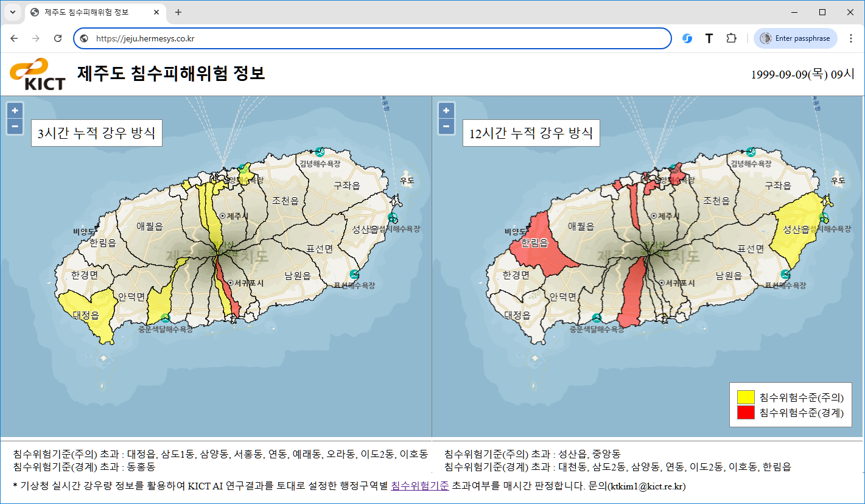Click the Enter passphrase profile button
865x504 pixels.
point(795,38)
